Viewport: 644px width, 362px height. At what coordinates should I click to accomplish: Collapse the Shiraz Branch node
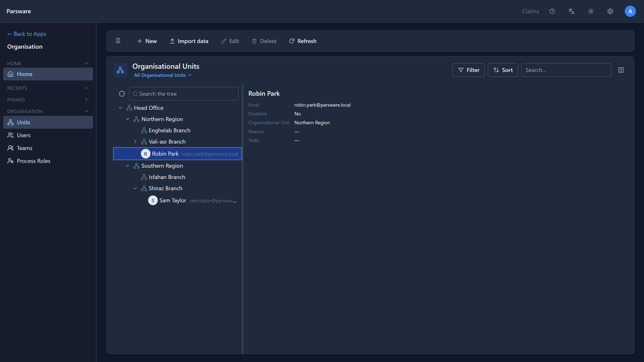[135, 188]
